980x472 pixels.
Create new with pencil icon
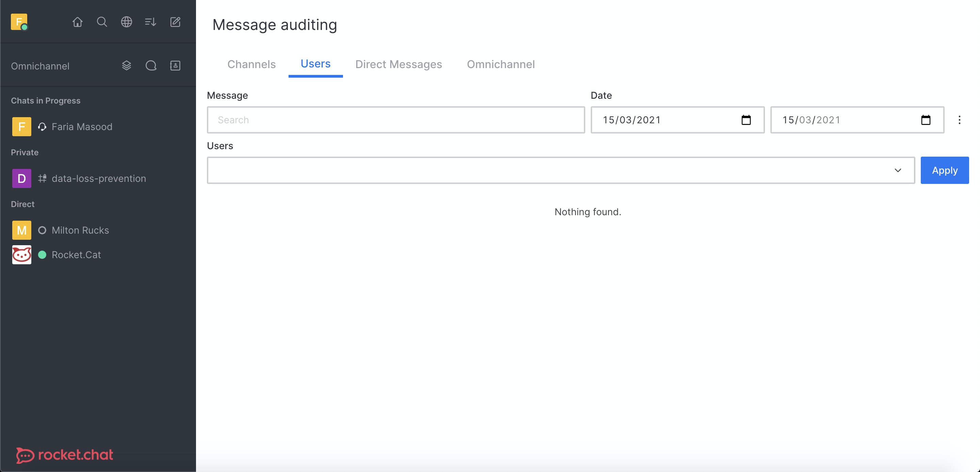[175, 22]
